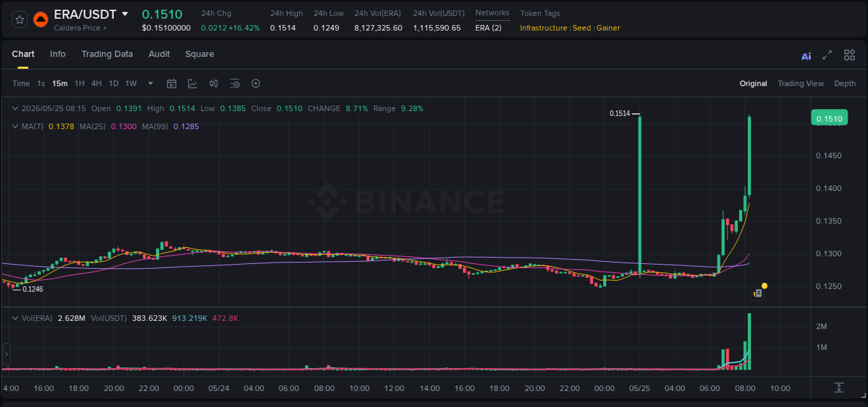Click the 24h Vol(ERA) value 8,127,325.60
The image size is (868, 407).
378,28
